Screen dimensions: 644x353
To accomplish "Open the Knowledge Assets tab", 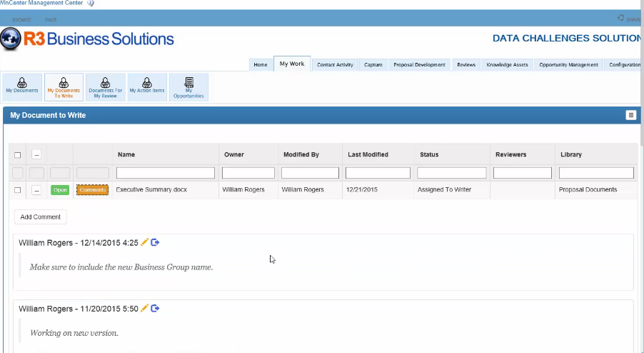I will click(x=507, y=64).
